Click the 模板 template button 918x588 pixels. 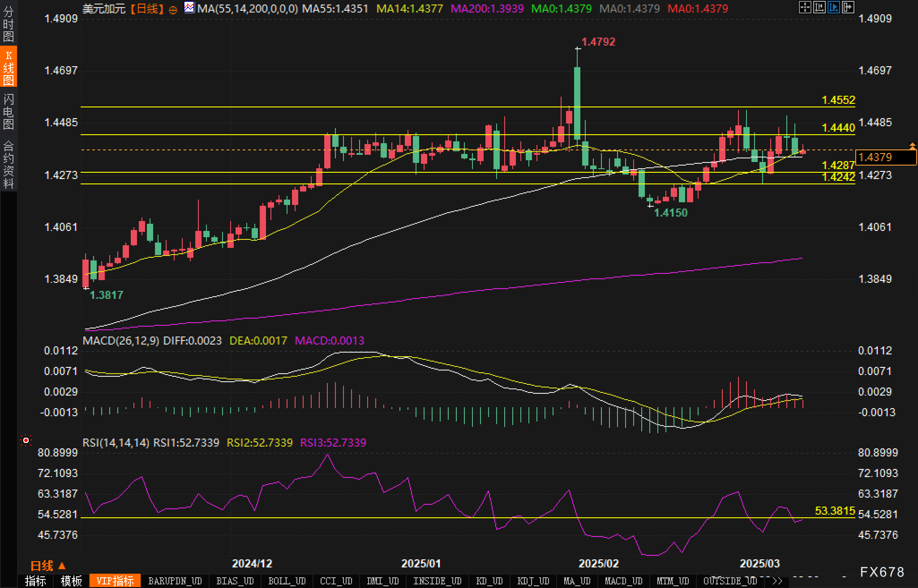click(71, 581)
